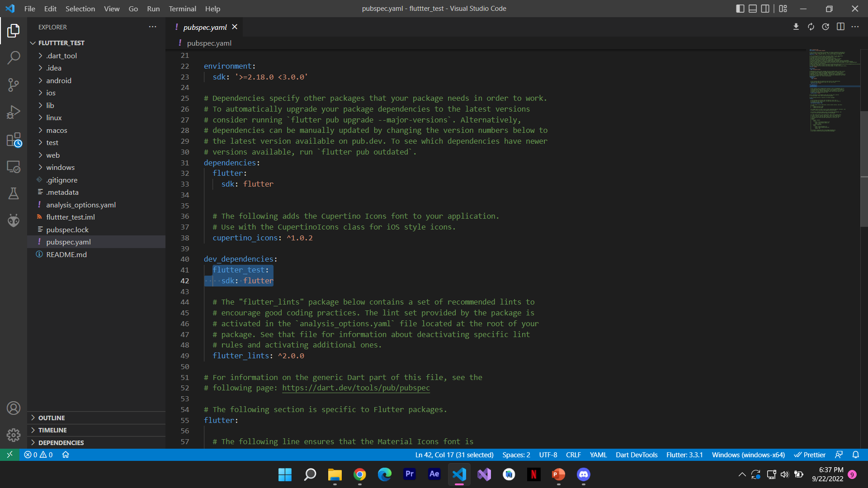Open Discord from the taskbar
The width and height of the screenshot is (868, 488).
(583, 474)
